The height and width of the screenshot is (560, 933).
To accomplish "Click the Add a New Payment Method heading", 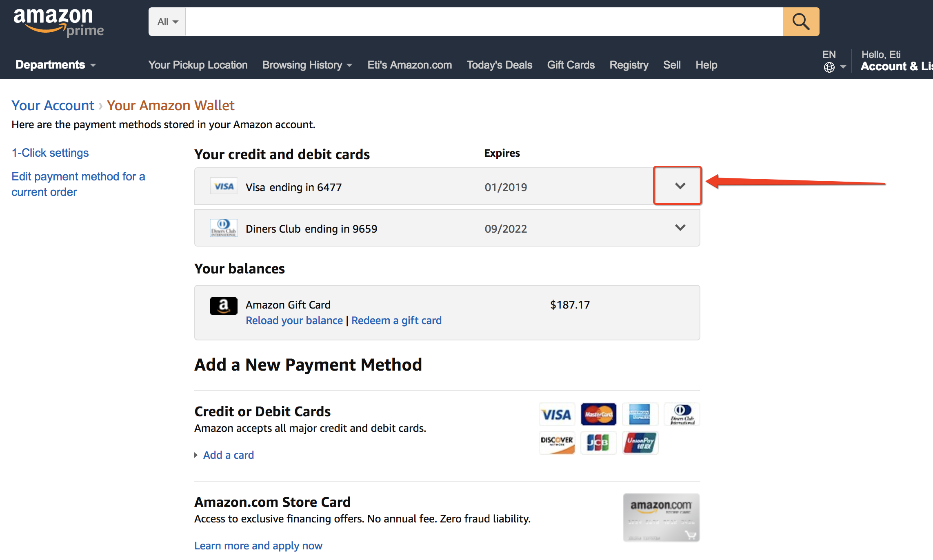I will [x=308, y=364].
